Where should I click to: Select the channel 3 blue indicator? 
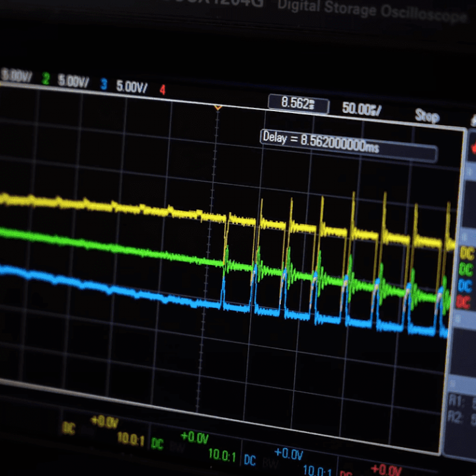point(103,85)
